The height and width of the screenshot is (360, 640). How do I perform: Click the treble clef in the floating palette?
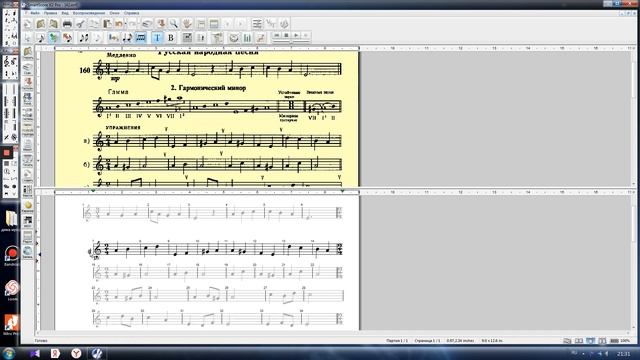pos(7,62)
